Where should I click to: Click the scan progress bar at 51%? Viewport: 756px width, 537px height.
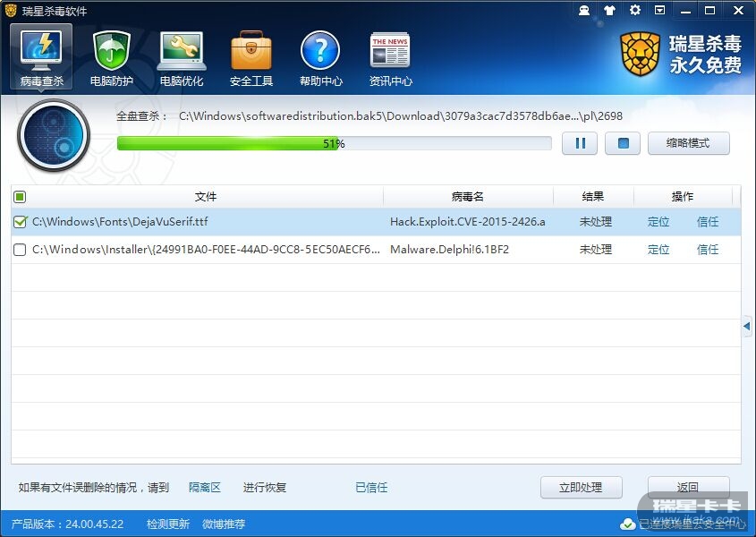[334, 143]
